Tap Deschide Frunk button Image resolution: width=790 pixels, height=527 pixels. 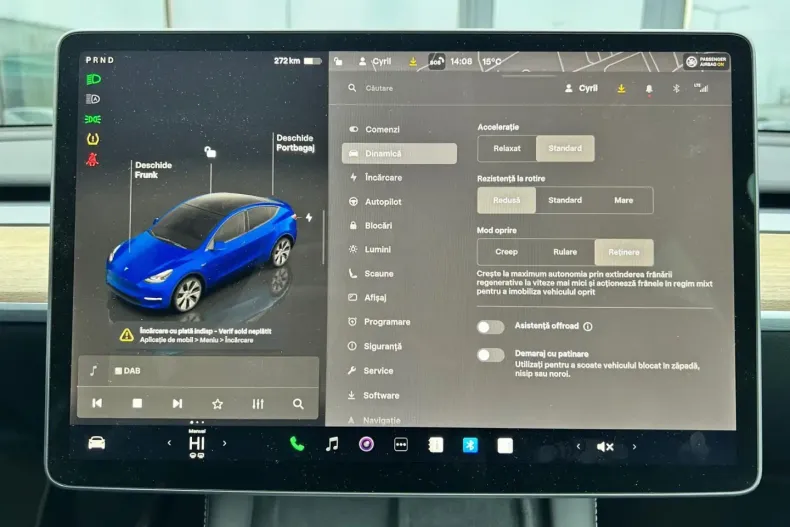coord(153,170)
